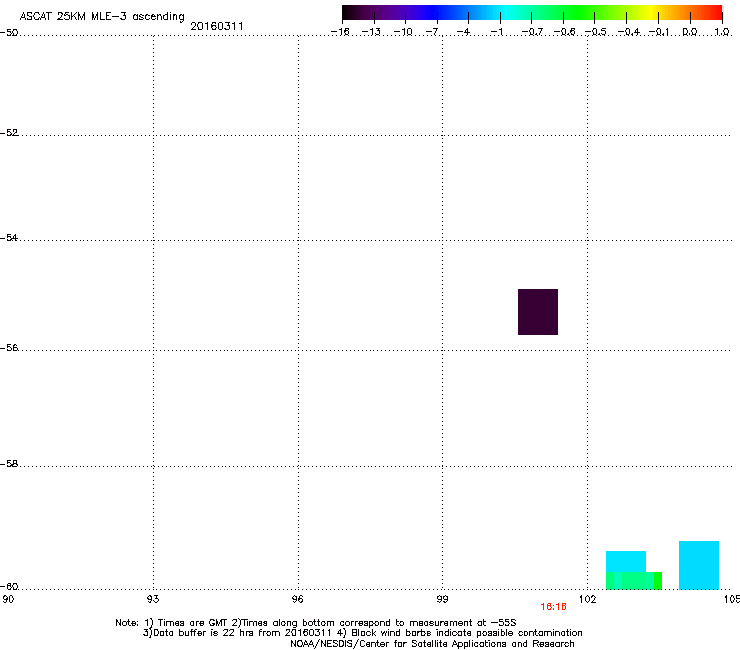740x650 pixels.
Task: Click the longitude label 96
Action: [298, 599]
